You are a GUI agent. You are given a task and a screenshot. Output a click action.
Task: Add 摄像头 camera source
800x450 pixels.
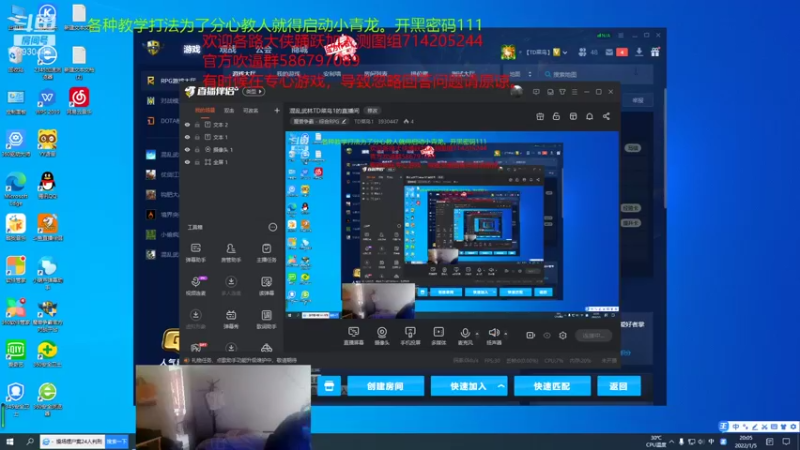pyautogui.click(x=382, y=336)
